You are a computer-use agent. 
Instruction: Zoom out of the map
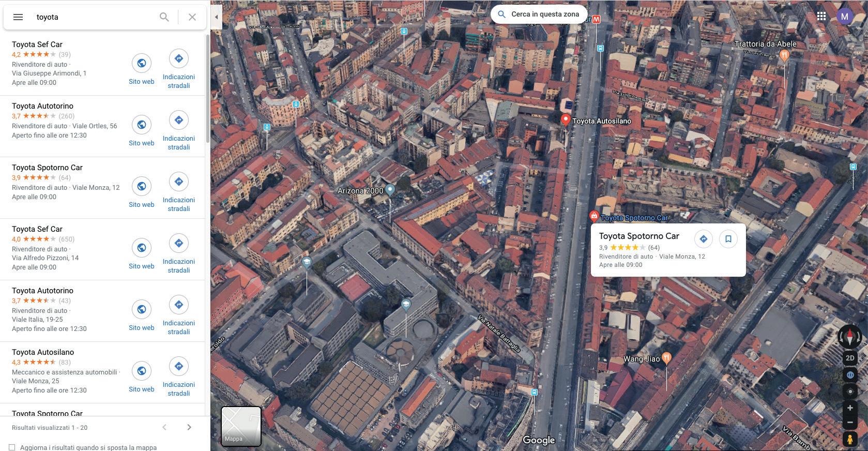[x=850, y=423]
